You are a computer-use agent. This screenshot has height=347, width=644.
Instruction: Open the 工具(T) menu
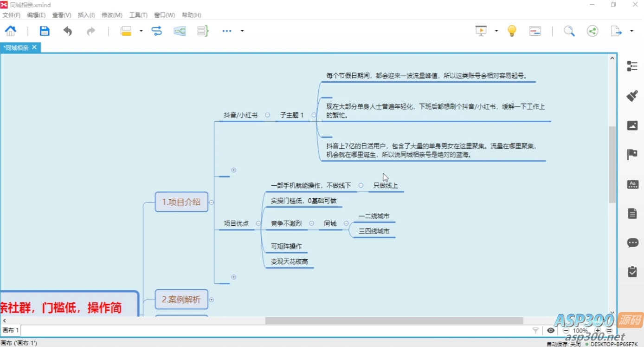(x=138, y=15)
